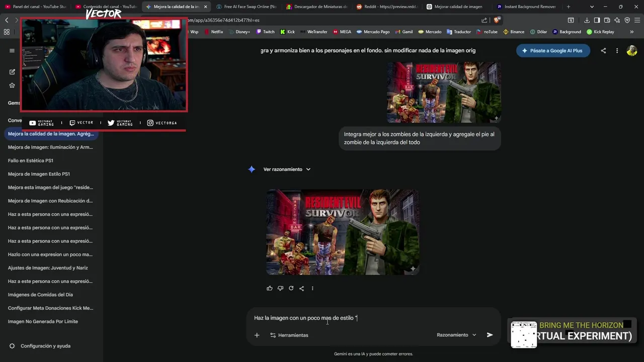Open chat 'Mejora esta imagen del juego "reside...'
Image resolution: width=644 pixels, height=362 pixels.
point(50,188)
